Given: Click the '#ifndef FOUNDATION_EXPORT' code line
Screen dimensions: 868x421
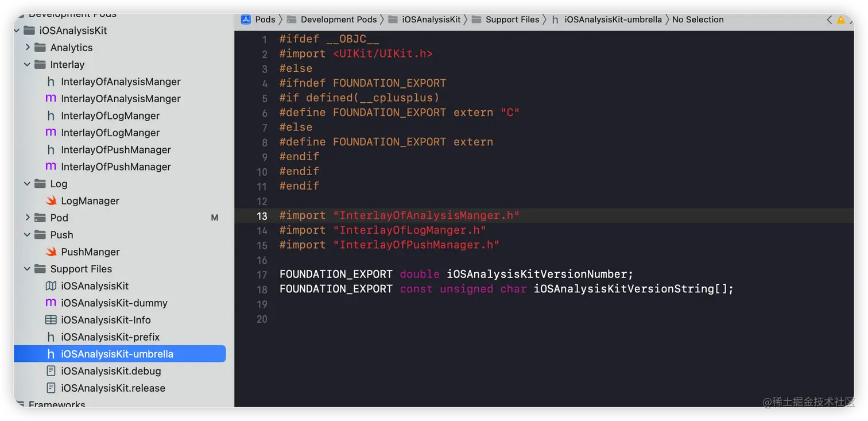Looking at the screenshot, I should [x=363, y=83].
